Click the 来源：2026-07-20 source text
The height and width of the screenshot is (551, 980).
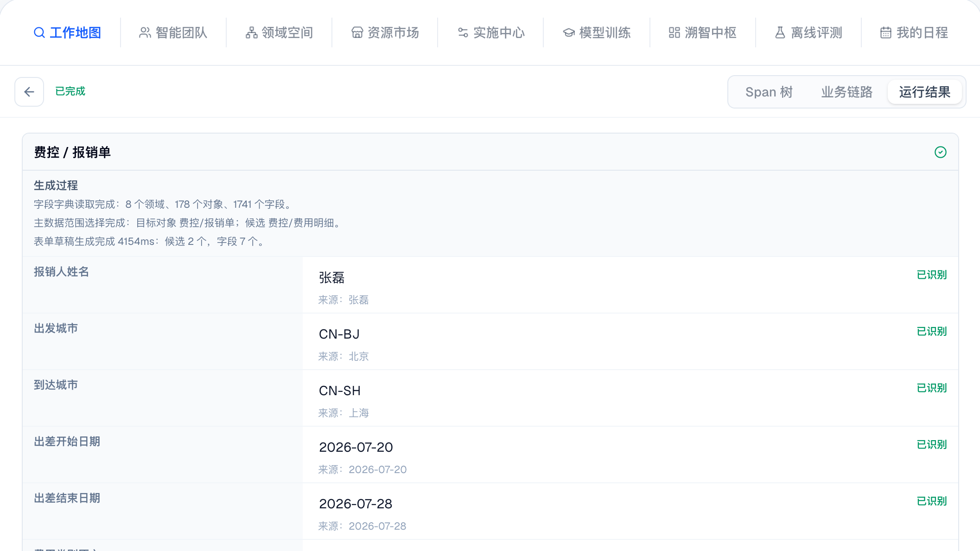[x=363, y=470]
